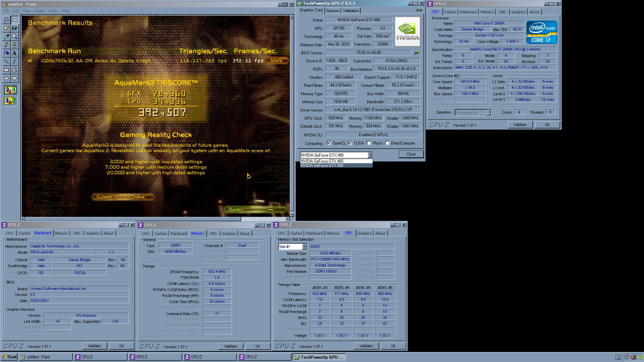Open the SPD tab in CPU-Z Memory window
The image size is (644, 362).
point(213,234)
